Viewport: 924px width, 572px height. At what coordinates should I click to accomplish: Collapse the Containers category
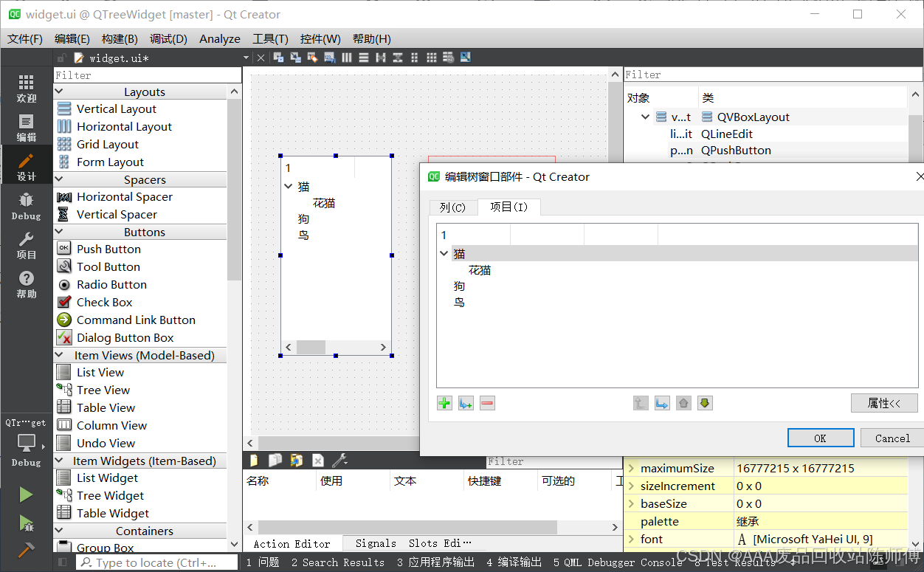click(59, 531)
